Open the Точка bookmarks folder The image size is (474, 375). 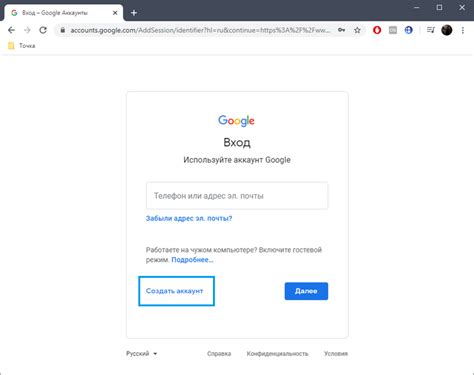click(x=22, y=46)
